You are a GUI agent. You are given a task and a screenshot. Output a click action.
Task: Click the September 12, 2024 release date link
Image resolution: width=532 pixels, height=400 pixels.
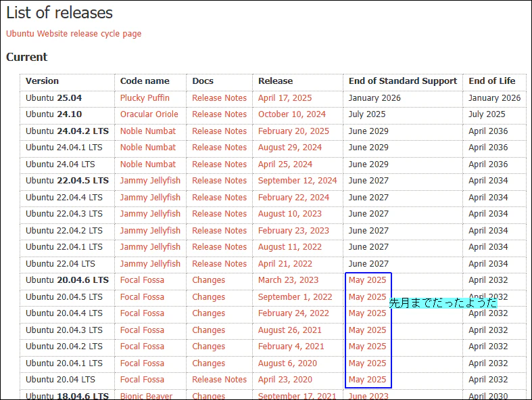pos(297,181)
